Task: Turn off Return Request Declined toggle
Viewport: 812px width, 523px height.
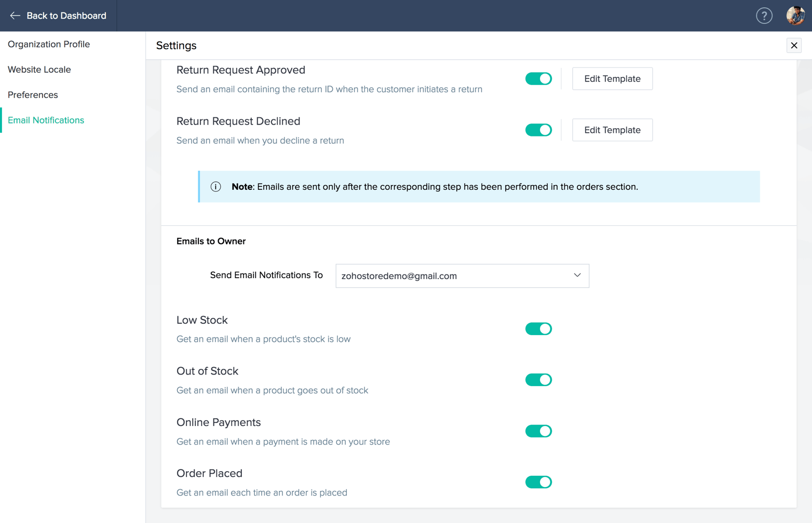Action: pos(538,130)
